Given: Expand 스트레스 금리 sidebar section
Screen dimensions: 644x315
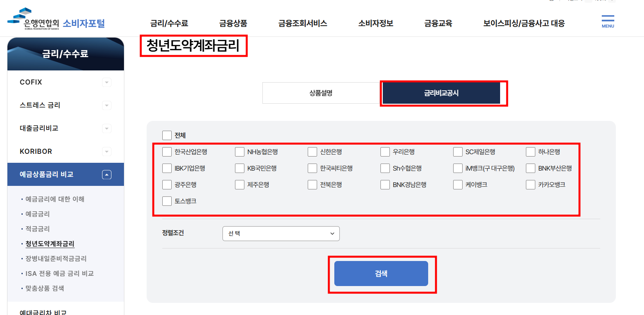Looking at the screenshot, I should pyautogui.click(x=107, y=105).
